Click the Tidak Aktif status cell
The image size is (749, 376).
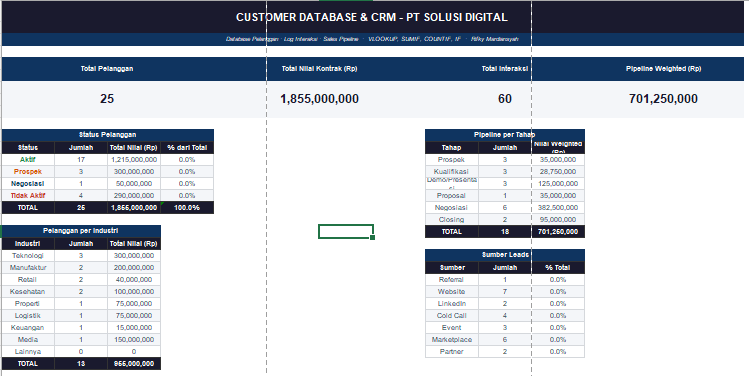28,195
